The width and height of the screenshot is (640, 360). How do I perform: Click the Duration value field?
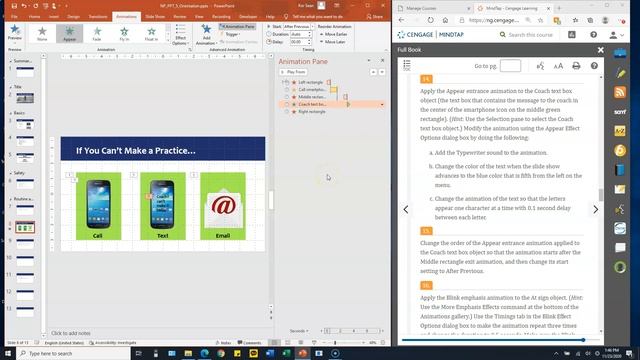(298, 34)
